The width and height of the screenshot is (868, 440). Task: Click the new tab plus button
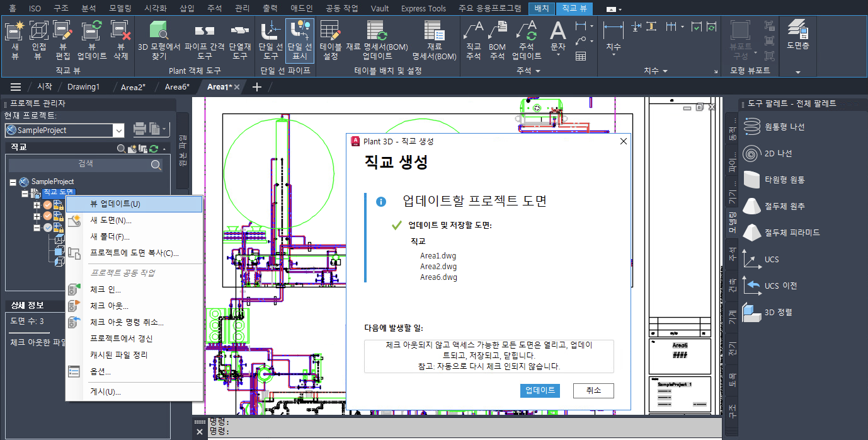click(256, 87)
